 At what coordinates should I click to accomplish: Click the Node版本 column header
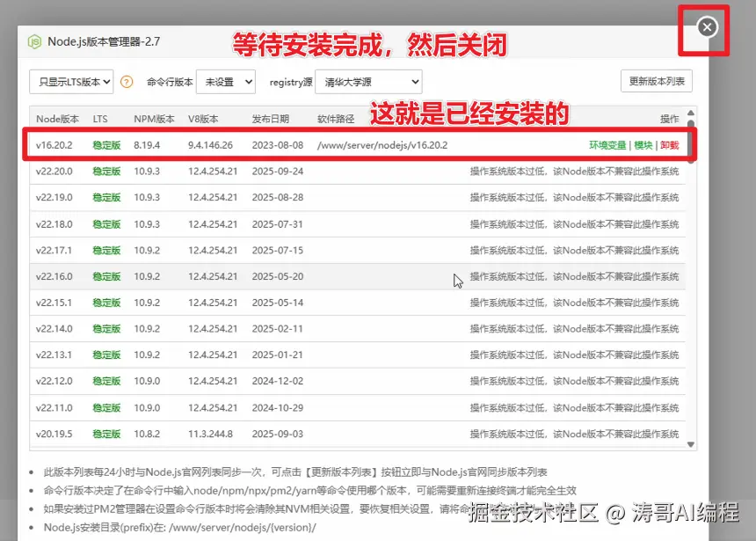56,119
